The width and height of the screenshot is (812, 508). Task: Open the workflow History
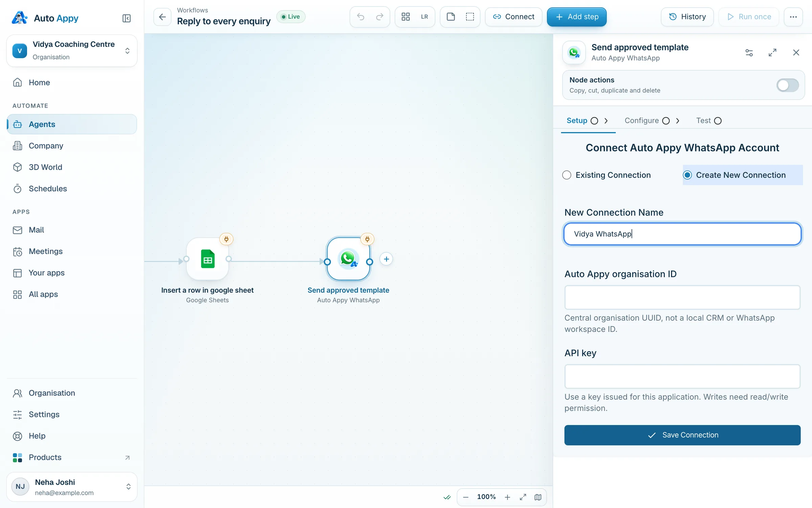(687, 17)
